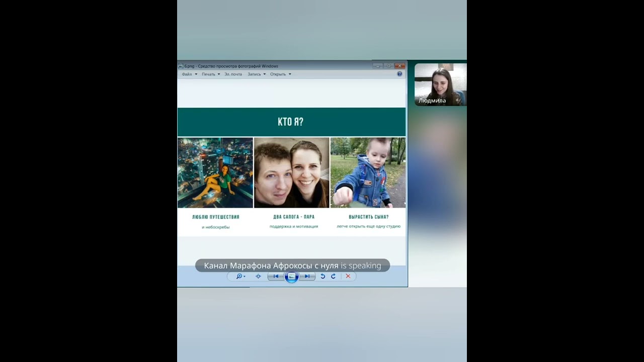
Task: Click the speaker name caption bar
Action: click(x=292, y=265)
